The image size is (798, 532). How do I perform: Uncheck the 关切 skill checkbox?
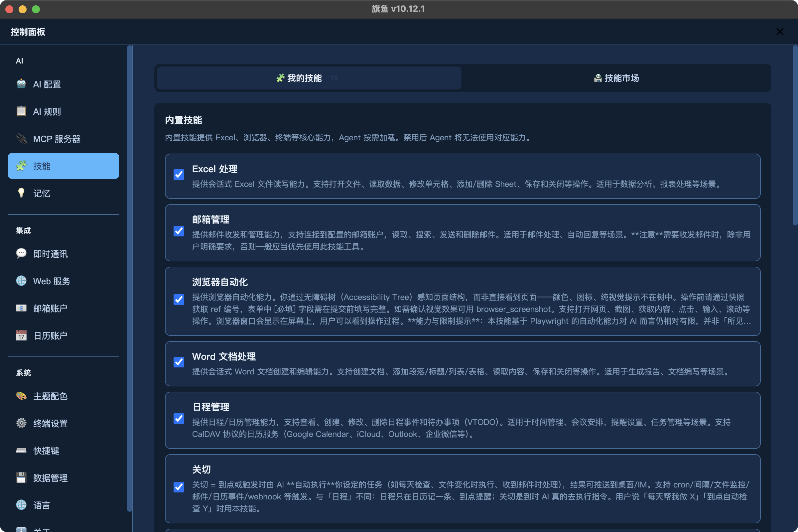[x=179, y=487]
